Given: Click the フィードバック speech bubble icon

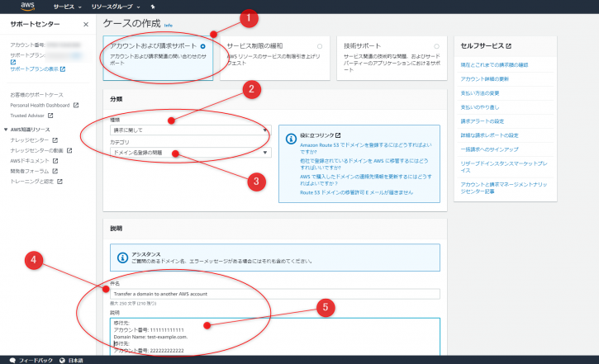Looking at the screenshot, I should coord(12,360).
